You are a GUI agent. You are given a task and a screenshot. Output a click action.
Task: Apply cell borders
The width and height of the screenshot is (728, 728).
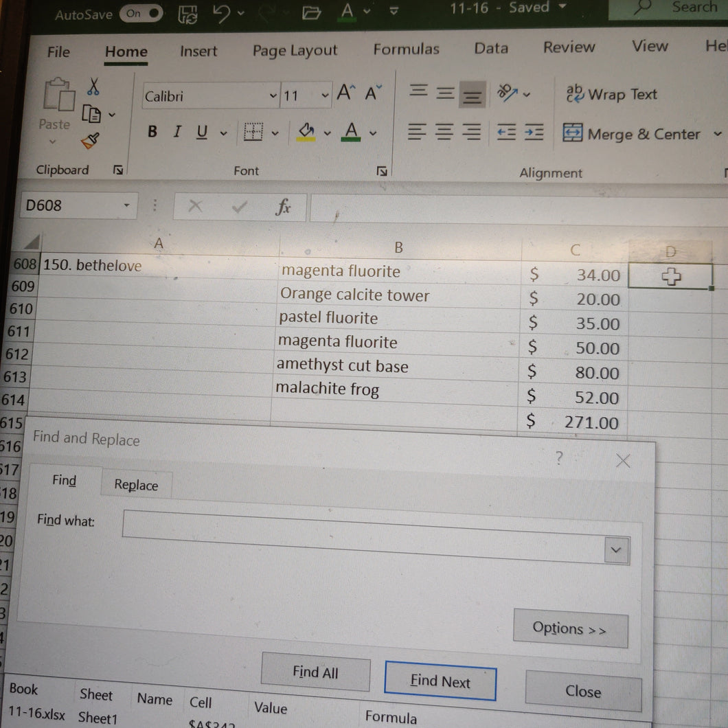pyautogui.click(x=253, y=133)
